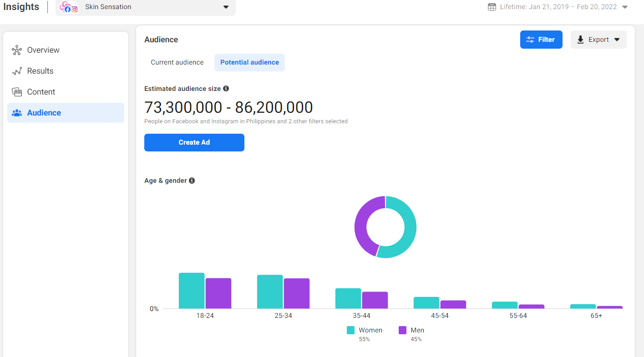Click the Audience people icon in sidebar
The width and height of the screenshot is (644, 357).
tap(17, 113)
